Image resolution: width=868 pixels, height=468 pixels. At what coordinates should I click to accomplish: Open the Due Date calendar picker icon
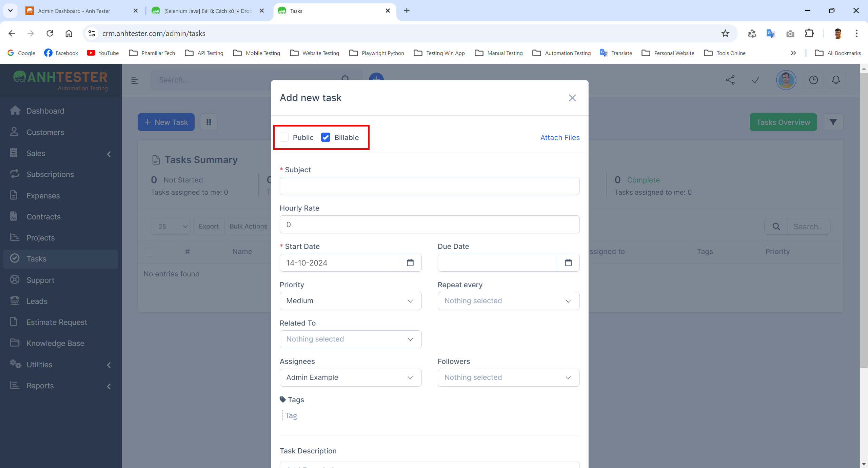[568, 263]
